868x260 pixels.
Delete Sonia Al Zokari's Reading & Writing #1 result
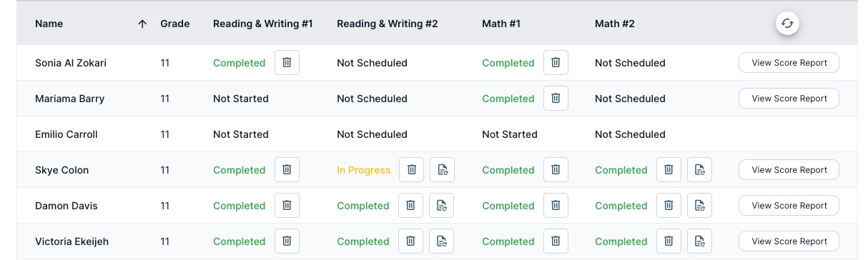click(287, 63)
